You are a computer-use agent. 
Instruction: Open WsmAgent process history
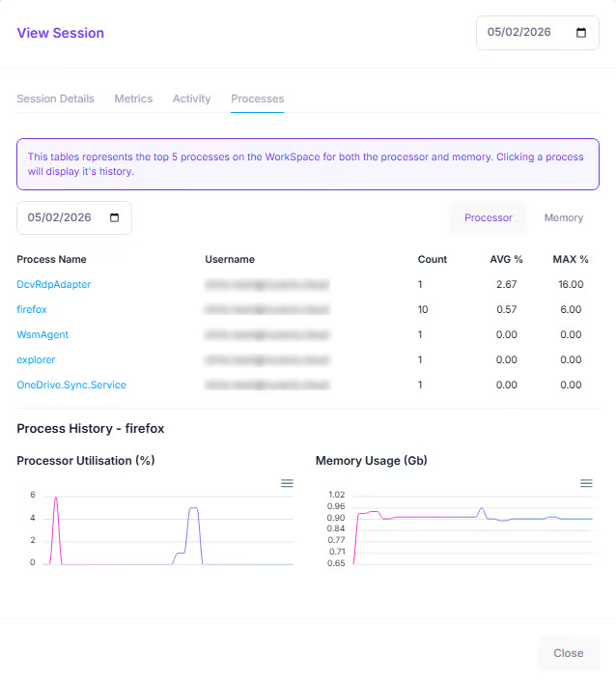point(42,334)
